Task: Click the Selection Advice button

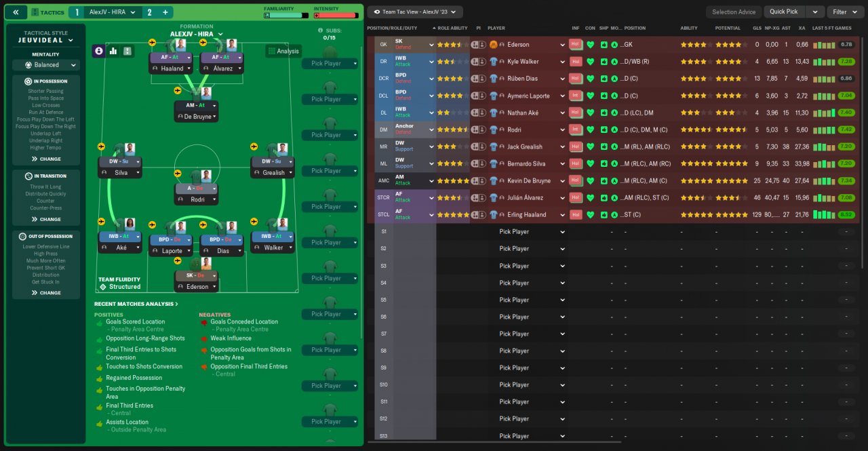Action: pos(734,12)
